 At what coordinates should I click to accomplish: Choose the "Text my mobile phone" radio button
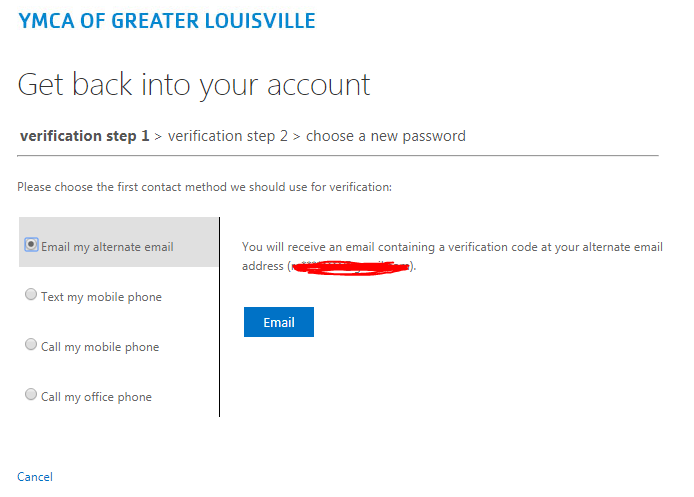[x=31, y=295]
